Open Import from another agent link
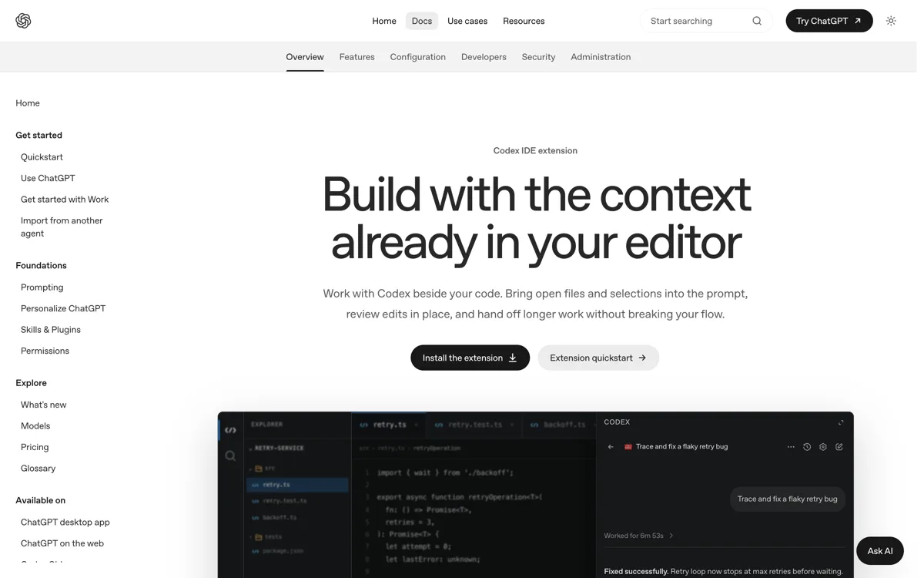This screenshot has height=578, width=924. point(62,227)
